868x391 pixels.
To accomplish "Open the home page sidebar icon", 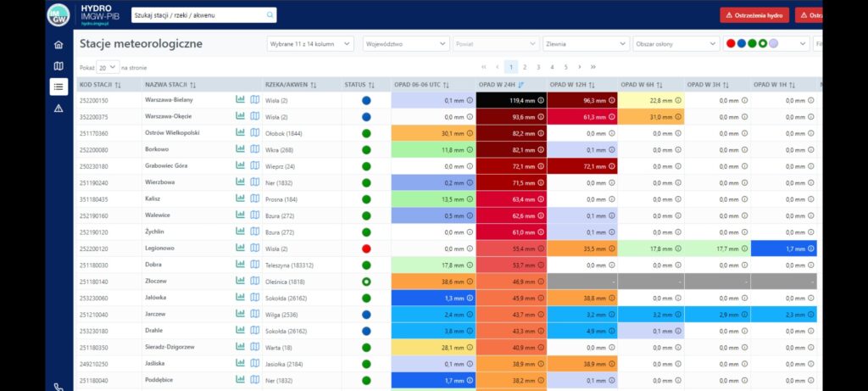I will click(x=58, y=45).
